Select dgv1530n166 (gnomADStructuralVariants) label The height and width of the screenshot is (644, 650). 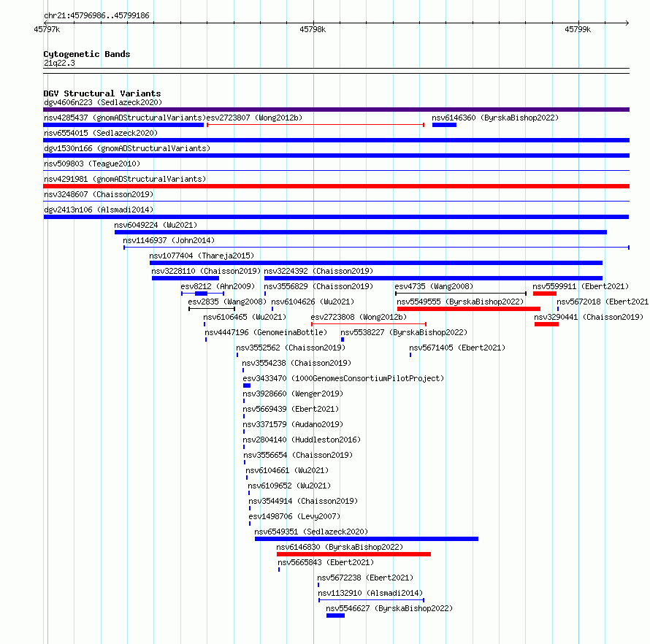coord(127,148)
